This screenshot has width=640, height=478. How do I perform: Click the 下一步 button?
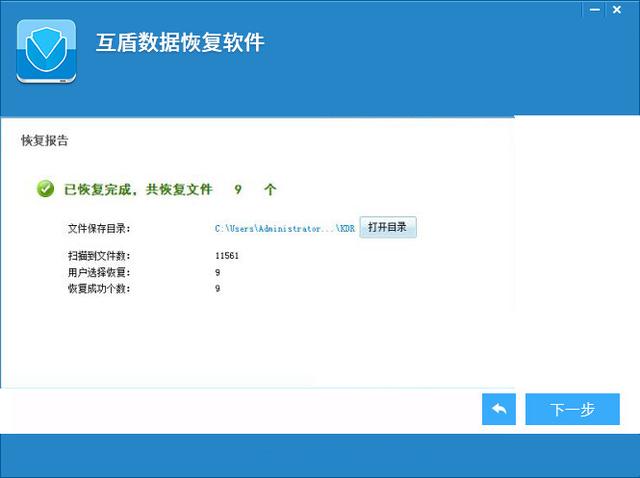point(572,409)
